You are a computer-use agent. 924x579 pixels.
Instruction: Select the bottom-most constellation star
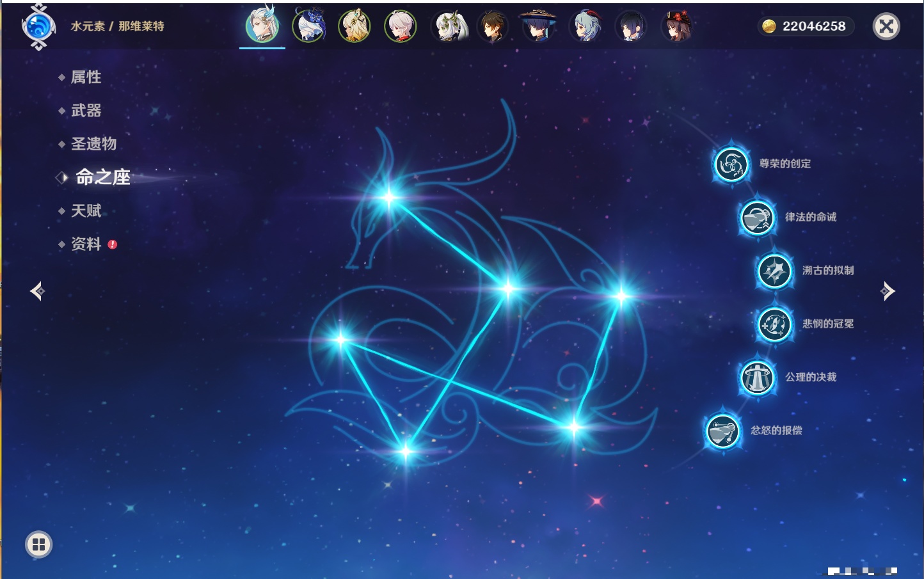(405, 452)
